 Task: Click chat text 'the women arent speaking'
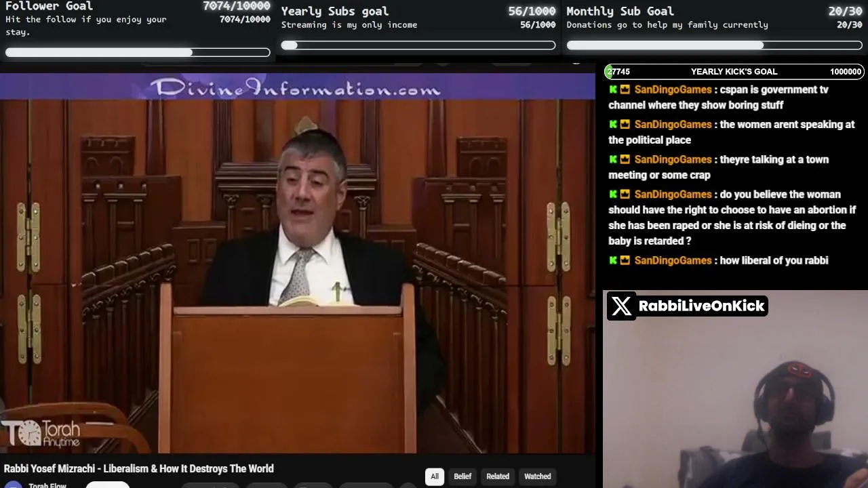[731, 132]
